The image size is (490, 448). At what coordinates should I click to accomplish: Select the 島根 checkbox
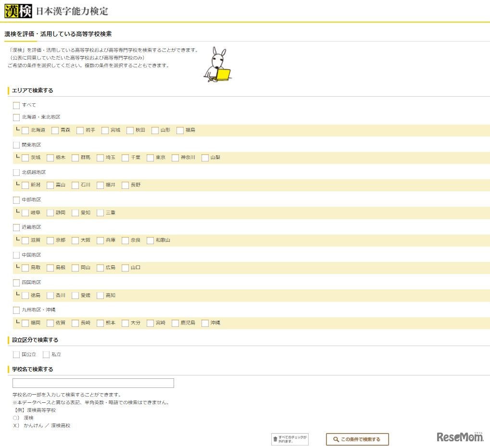tap(50, 268)
